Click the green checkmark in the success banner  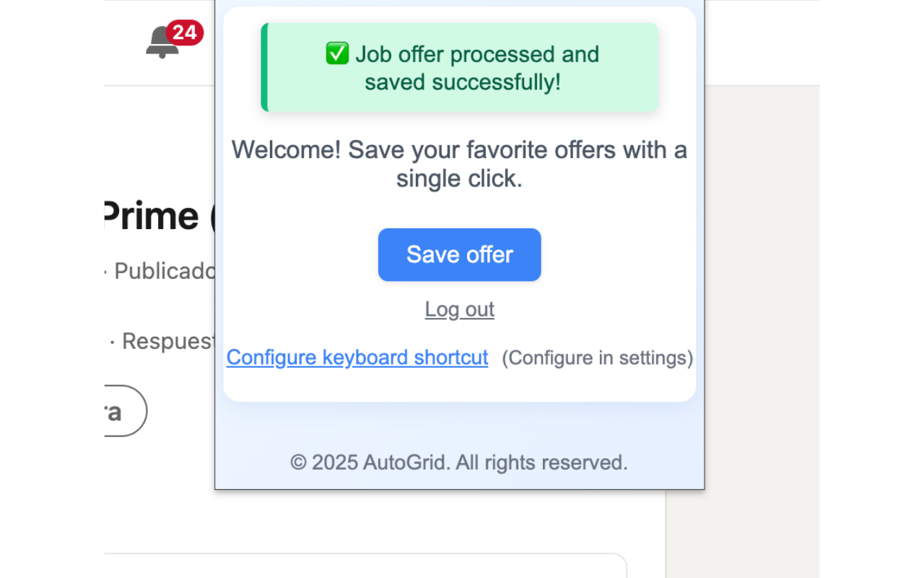point(337,53)
